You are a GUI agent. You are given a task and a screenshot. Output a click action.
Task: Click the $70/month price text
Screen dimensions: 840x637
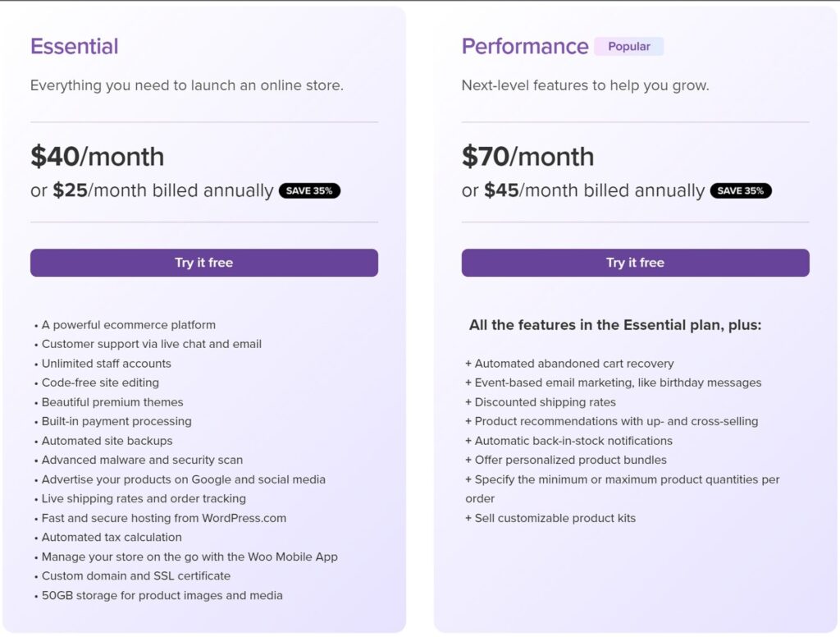click(528, 157)
